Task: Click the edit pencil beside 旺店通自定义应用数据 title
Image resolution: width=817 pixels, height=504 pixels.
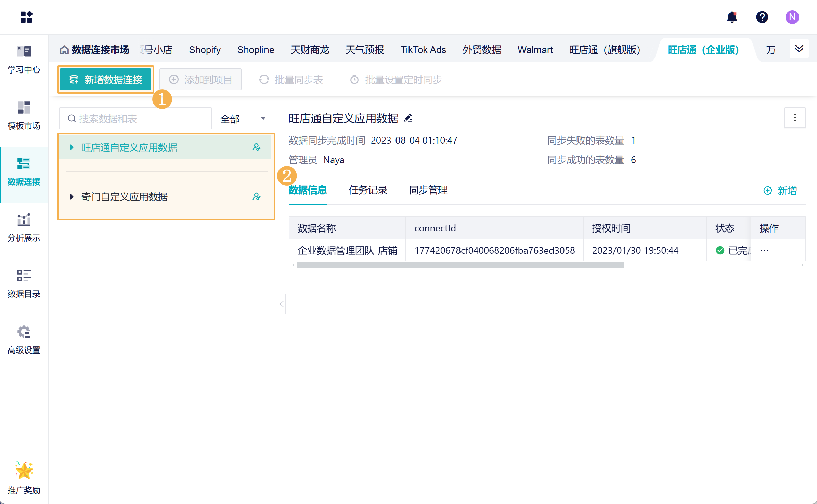Action: tap(408, 118)
